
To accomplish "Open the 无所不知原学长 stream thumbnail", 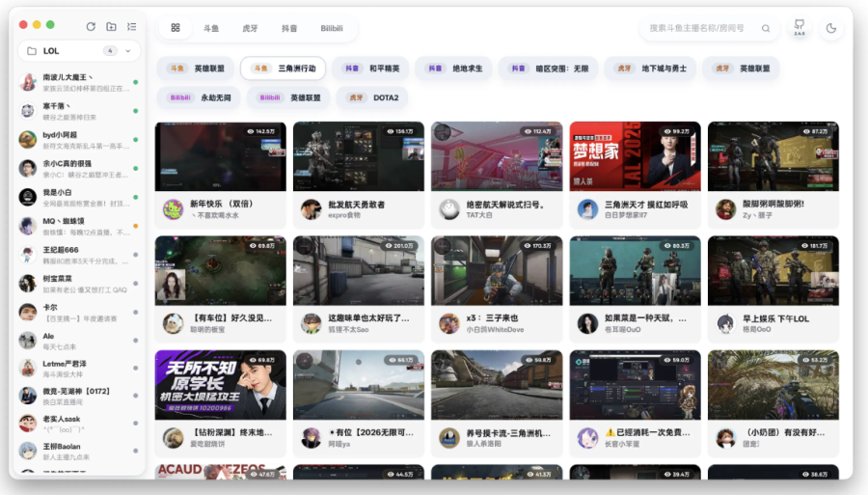I will pos(220,385).
